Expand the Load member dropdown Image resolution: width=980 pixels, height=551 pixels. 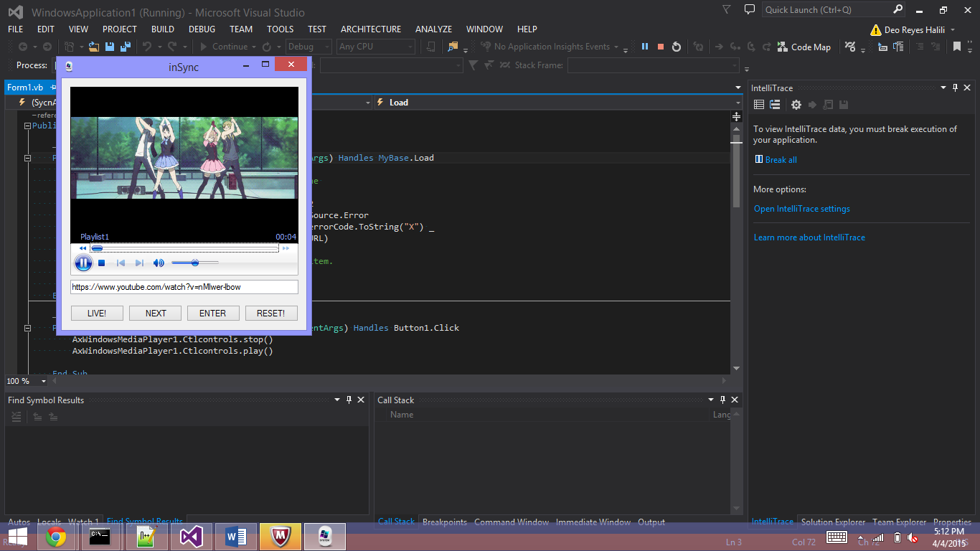point(738,103)
